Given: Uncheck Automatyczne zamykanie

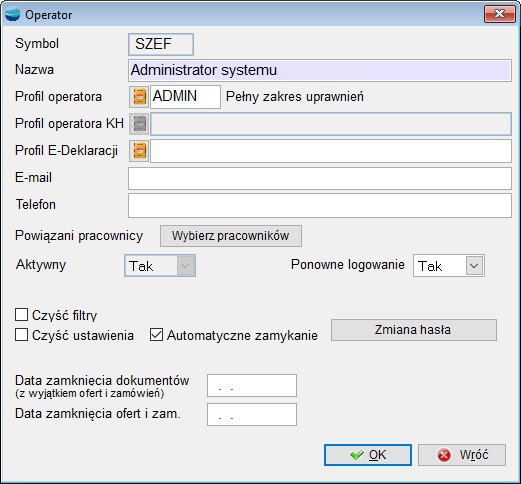Looking at the screenshot, I should (156, 335).
